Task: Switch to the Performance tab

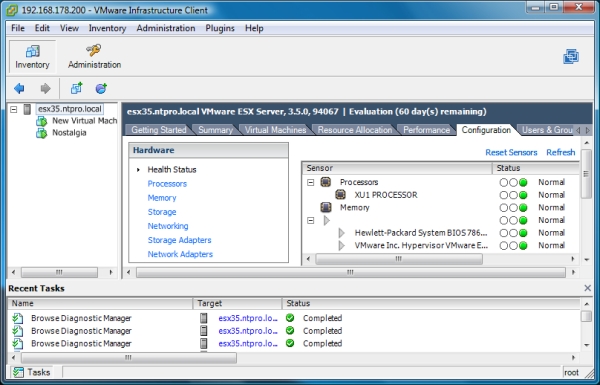Action: (x=427, y=130)
